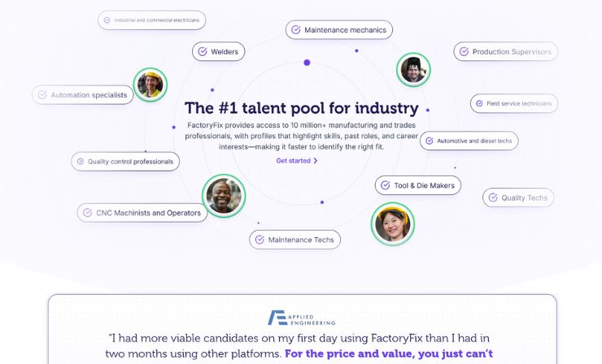Click the checkmark icon on Maintenance mechanics
This screenshot has width=602, height=364.
pyautogui.click(x=295, y=29)
